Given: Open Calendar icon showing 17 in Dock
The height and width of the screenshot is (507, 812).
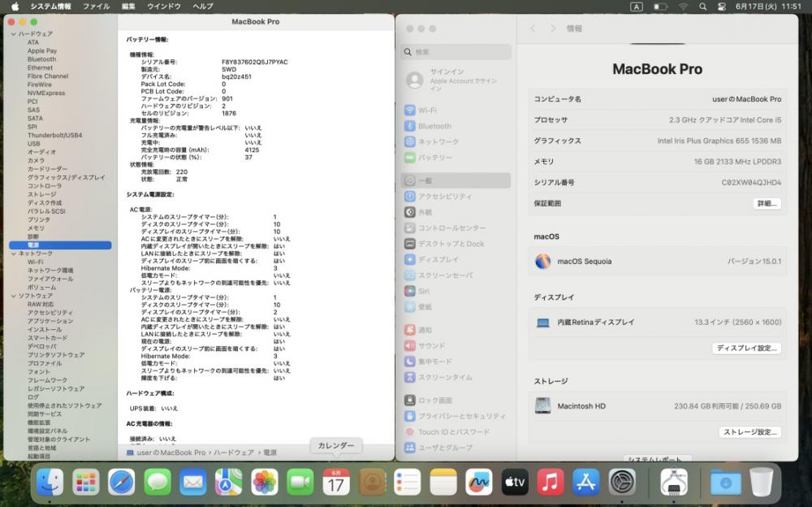Looking at the screenshot, I should pos(336,482).
